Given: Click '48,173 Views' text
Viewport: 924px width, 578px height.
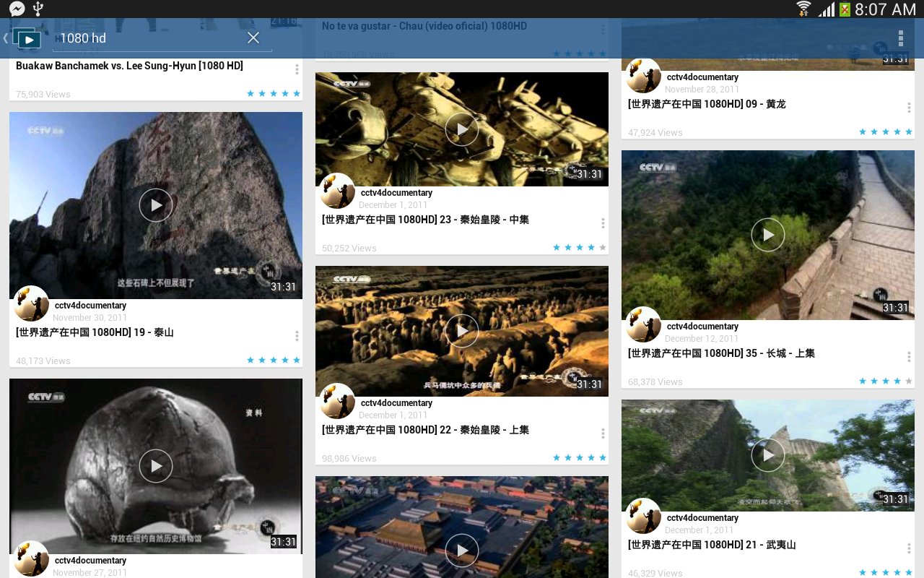Looking at the screenshot, I should 43,361.
